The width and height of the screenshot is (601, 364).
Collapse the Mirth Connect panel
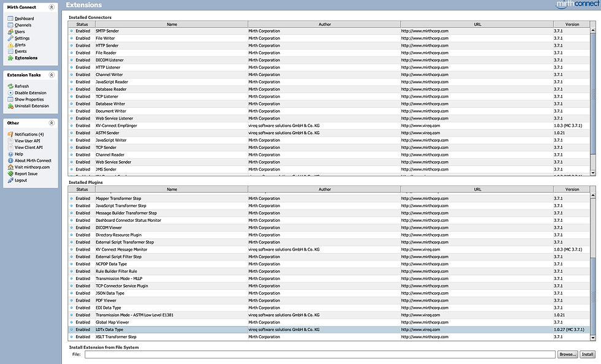click(x=52, y=7)
